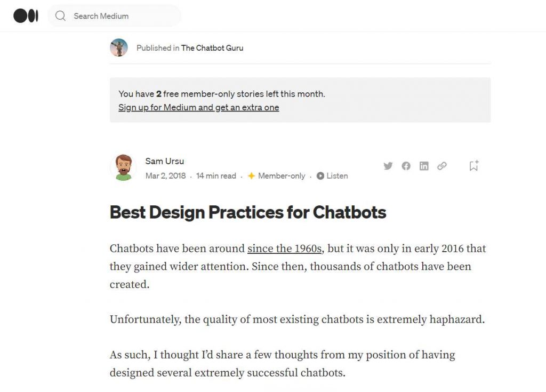Copy the article link icon

pos(442,166)
